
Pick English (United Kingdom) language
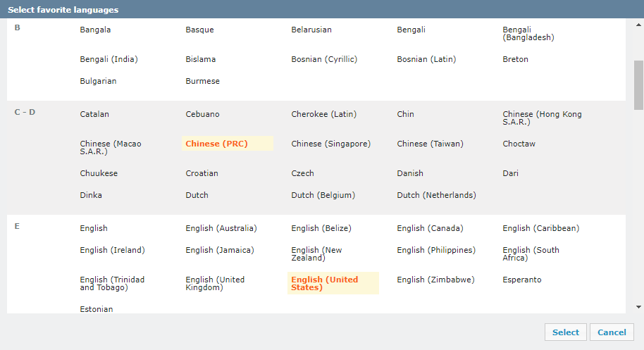[x=215, y=283]
